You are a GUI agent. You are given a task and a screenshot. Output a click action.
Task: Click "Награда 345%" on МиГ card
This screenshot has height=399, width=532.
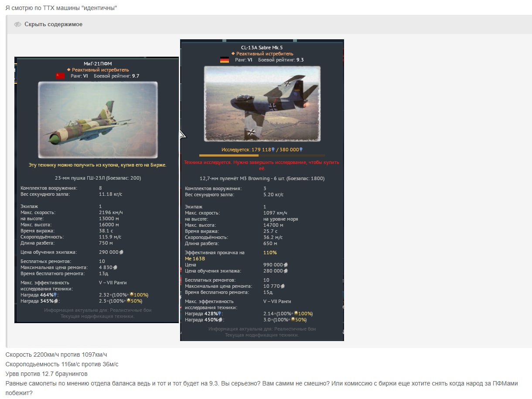pyautogui.click(x=40, y=301)
